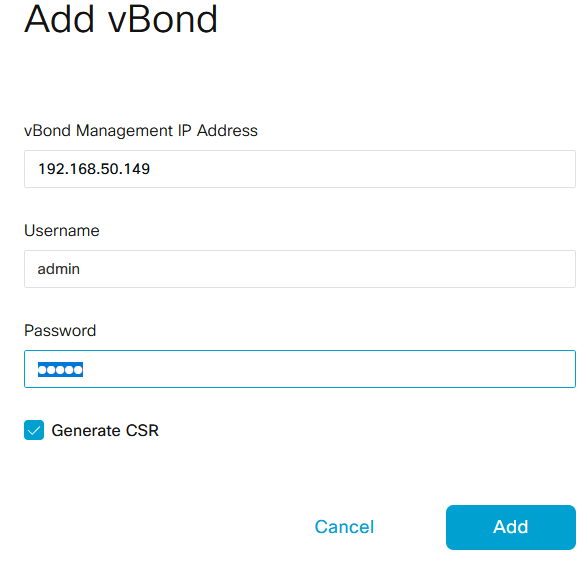Screen dimensions: 588x565
Task: Click the Add vBond dialog heading
Action: coord(121,19)
